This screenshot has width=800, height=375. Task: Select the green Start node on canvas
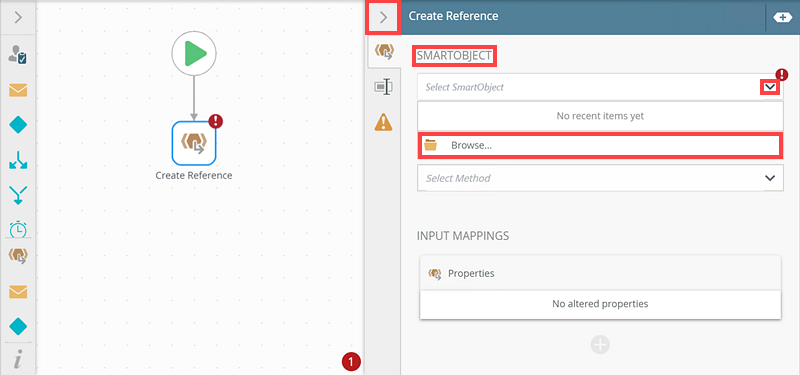(x=194, y=53)
